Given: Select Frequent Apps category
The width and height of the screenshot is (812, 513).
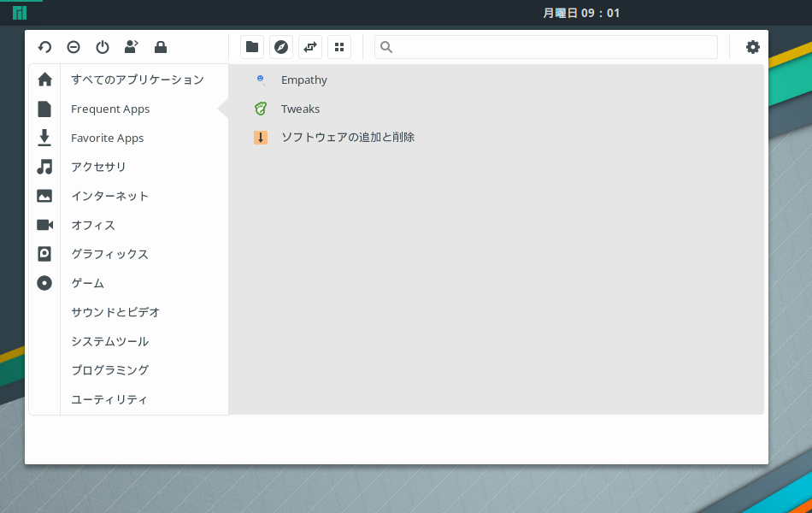Looking at the screenshot, I should click(x=110, y=109).
